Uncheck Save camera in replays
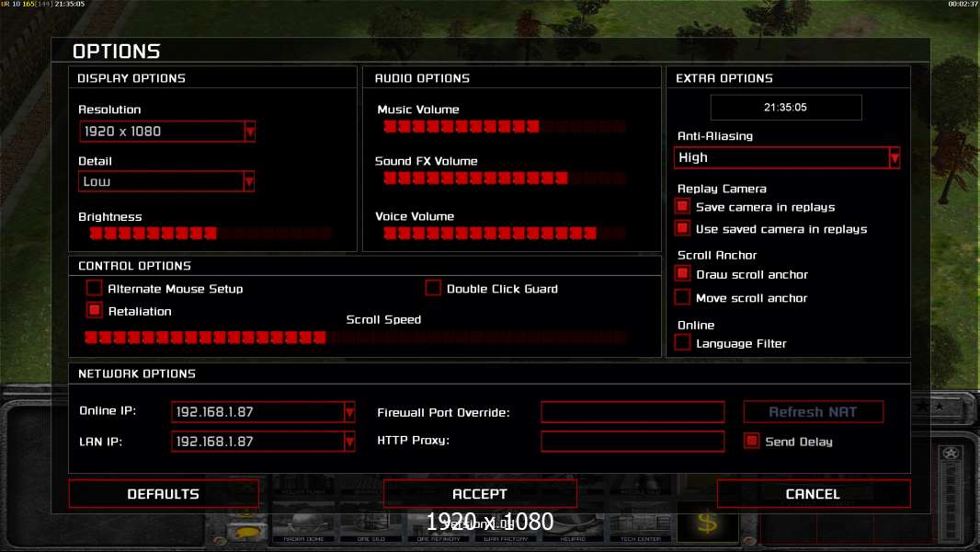980x552 pixels. (x=682, y=207)
